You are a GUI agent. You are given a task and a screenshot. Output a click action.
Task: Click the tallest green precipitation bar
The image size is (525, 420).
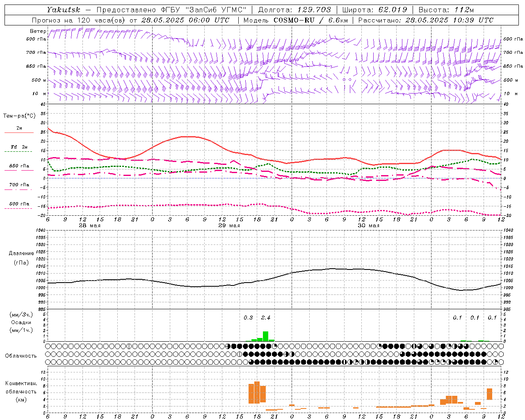265,336
